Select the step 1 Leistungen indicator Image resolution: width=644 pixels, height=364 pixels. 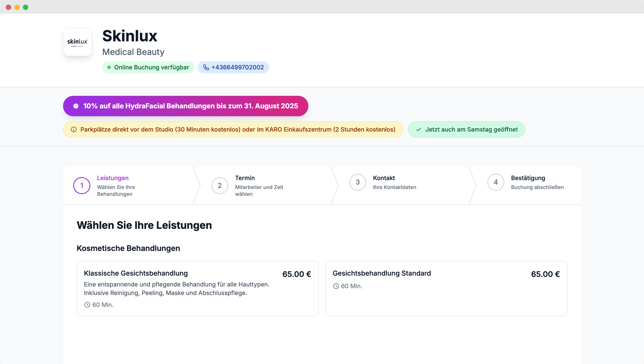pos(82,185)
